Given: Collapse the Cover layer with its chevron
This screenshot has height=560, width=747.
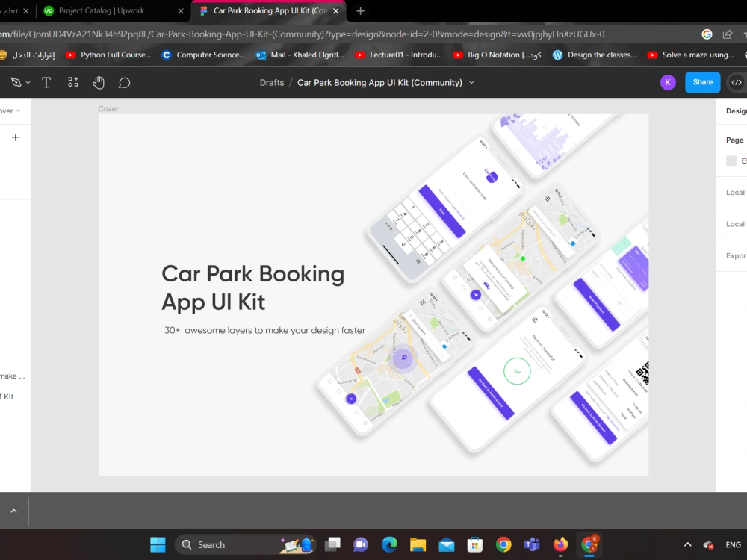Looking at the screenshot, I should (19, 109).
